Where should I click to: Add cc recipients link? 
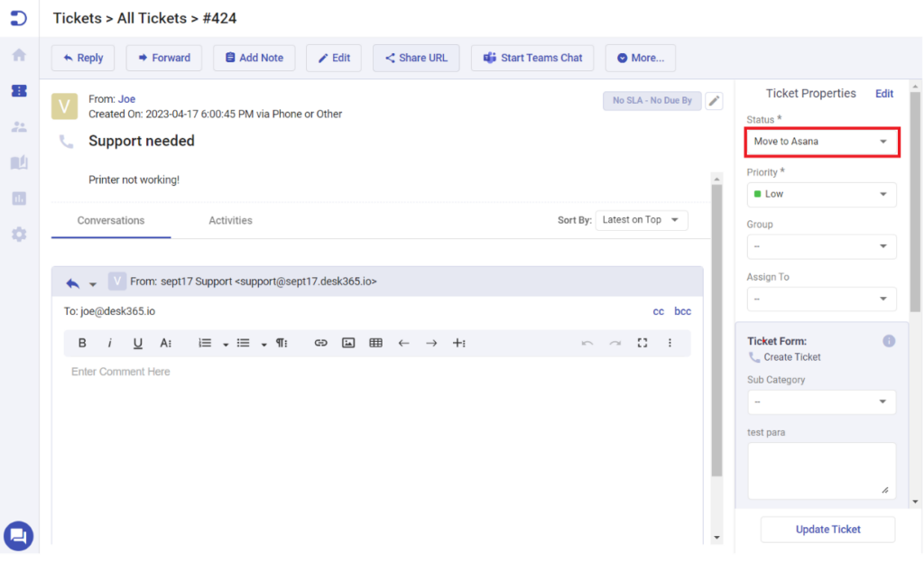coord(658,311)
